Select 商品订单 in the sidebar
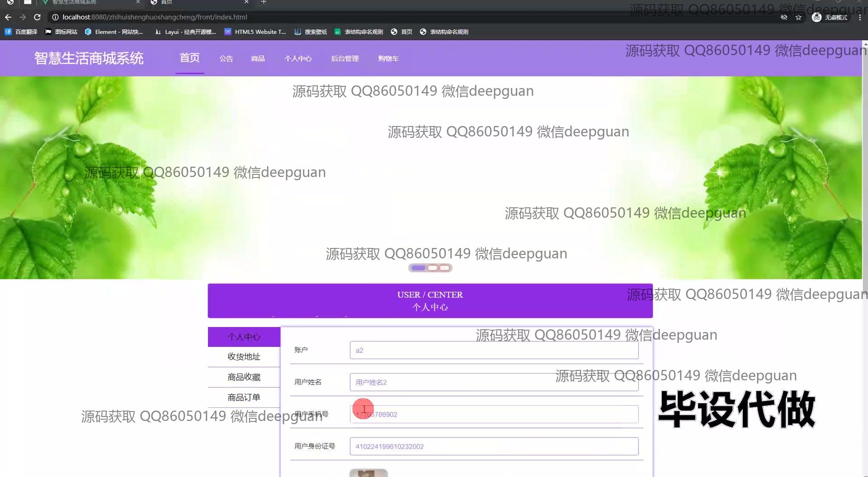The width and height of the screenshot is (868, 477). tap(244, 397)
